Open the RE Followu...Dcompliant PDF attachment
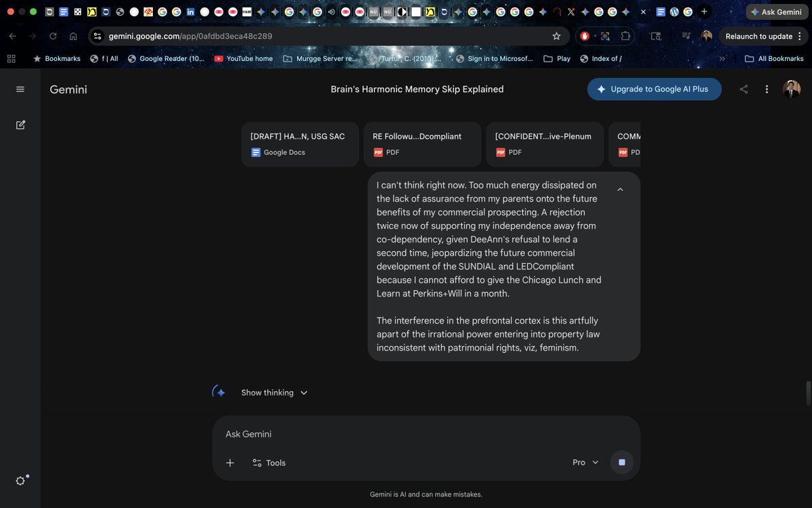 click(x=423, y=144)
